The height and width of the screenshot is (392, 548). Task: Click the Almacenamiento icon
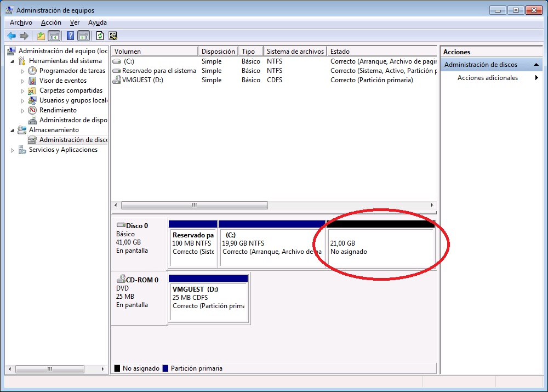22,130
